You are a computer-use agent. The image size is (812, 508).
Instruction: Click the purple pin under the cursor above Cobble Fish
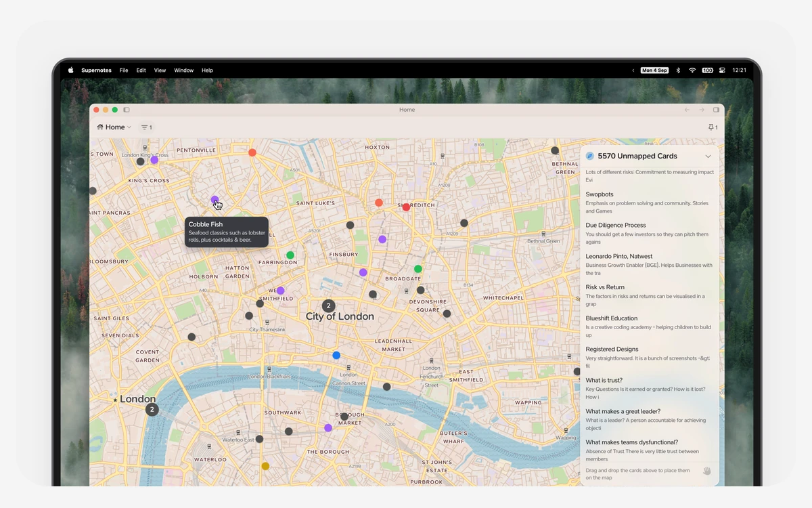(215, 200)
